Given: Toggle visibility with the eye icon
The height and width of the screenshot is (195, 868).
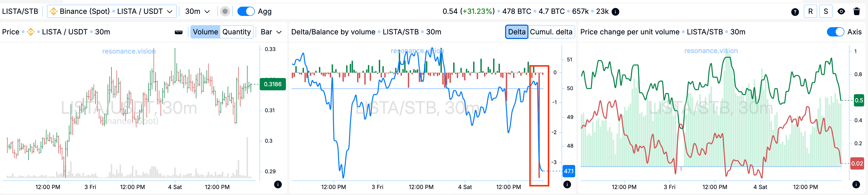Looking at the screenshot, I should (x=841, y=12).
